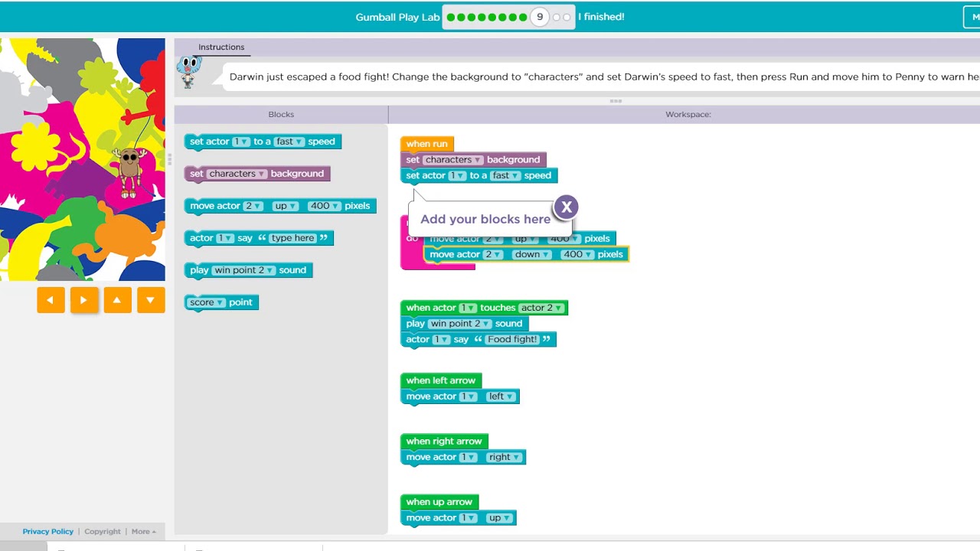
Task: Open the Copyright link
Action: 103,531
